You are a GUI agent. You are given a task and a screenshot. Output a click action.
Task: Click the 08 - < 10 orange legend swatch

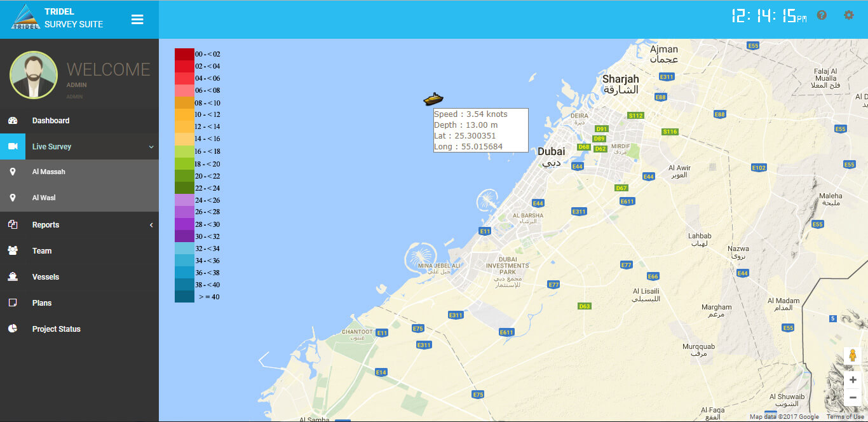tap(184, 103)
